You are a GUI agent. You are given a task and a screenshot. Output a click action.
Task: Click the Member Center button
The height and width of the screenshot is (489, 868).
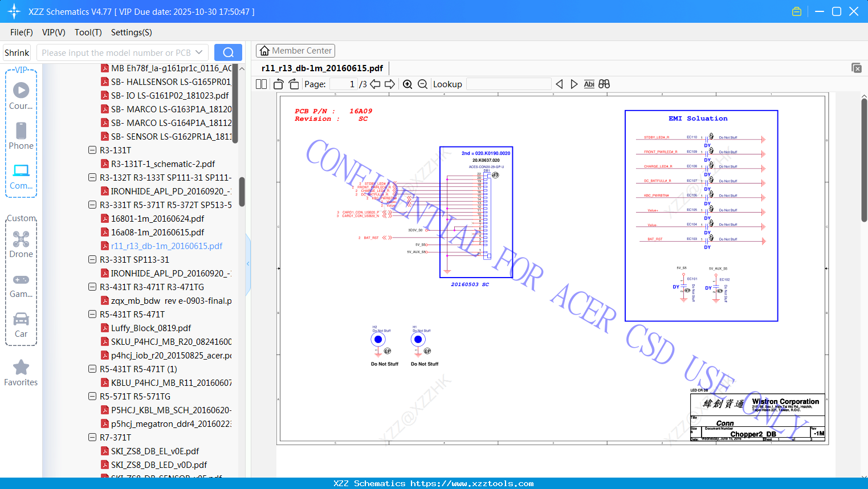click(x=295, y=51)
